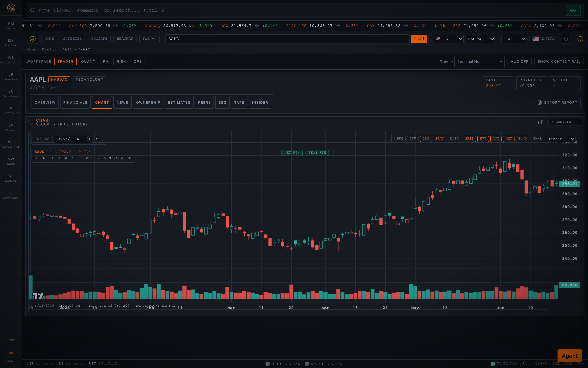
Task: Click the terminal logo in the sidebar top
Action: [11, 8]
